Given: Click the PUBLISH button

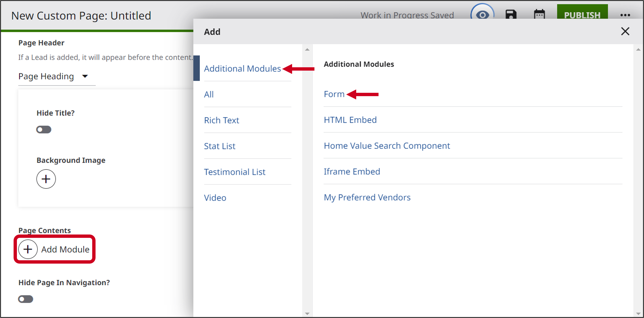Looking at the screenshot, I should coord(582,14).
